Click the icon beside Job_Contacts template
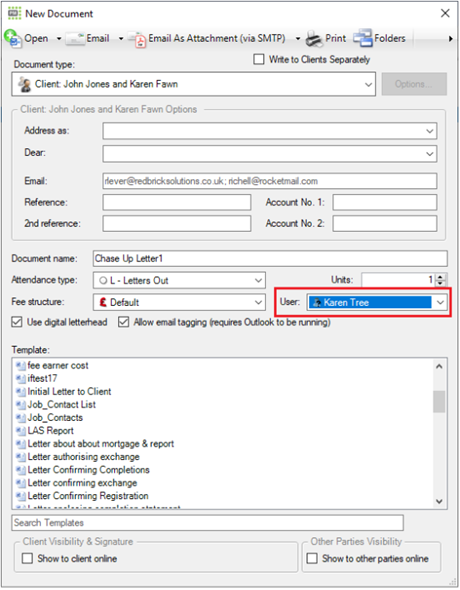 click(21, 418)
